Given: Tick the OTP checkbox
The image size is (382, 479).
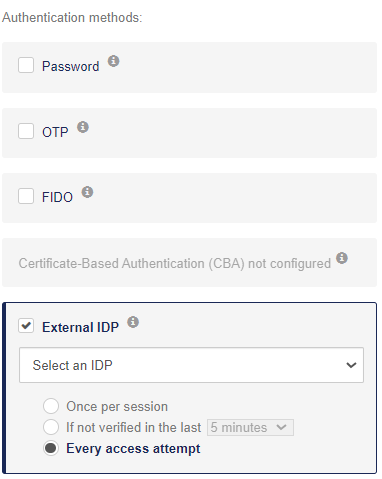Looking at the screenshot, I should [26, 131].
